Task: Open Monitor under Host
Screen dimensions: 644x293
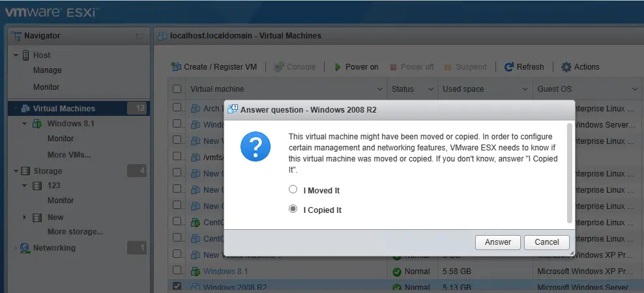Action: (x=46, y=87)
